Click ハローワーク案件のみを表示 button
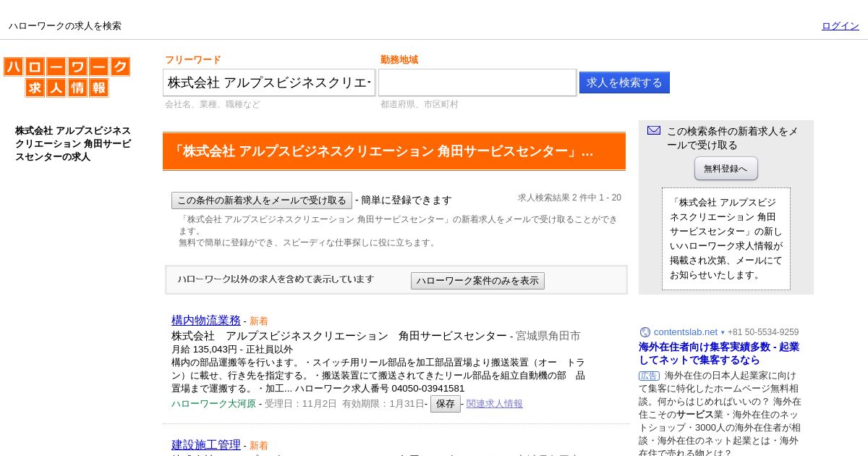 (477, 281)
